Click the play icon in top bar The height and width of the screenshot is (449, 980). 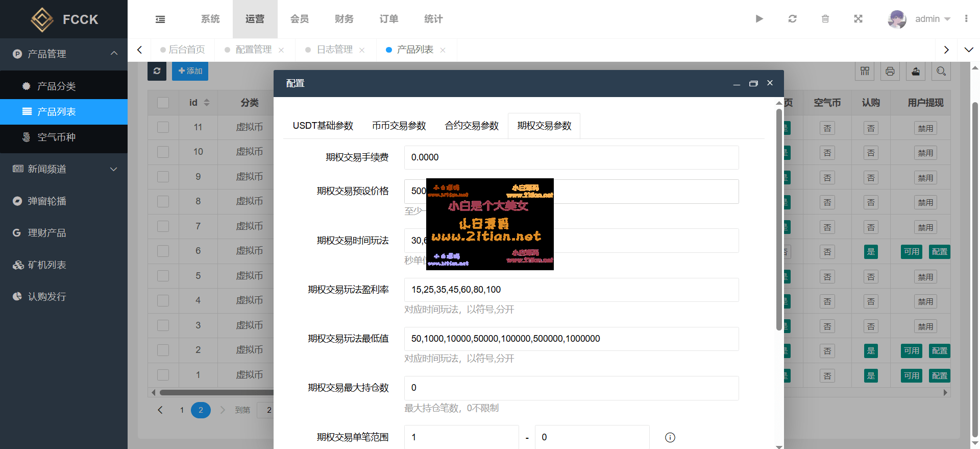point(759,19)
